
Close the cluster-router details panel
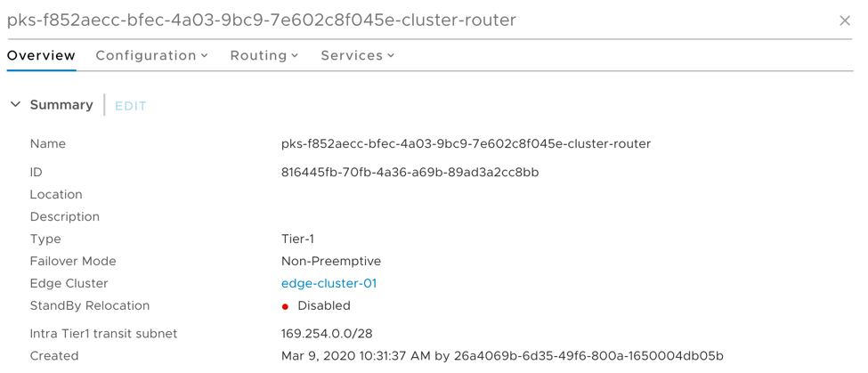point(844,20)
